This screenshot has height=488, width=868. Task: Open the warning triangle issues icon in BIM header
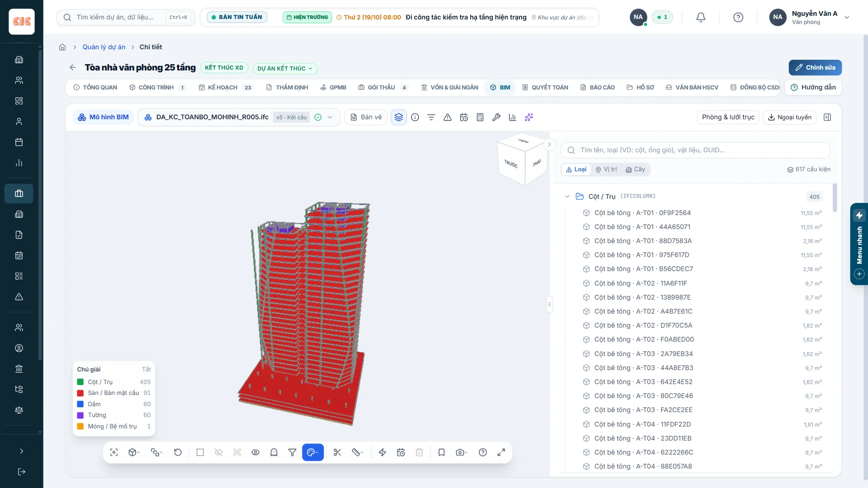[x=448, y=117]
